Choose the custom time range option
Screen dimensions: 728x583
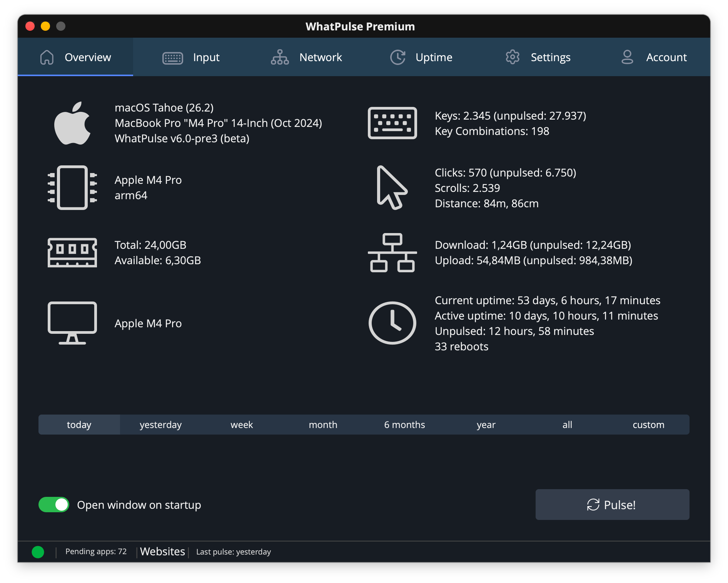point(648,425)
